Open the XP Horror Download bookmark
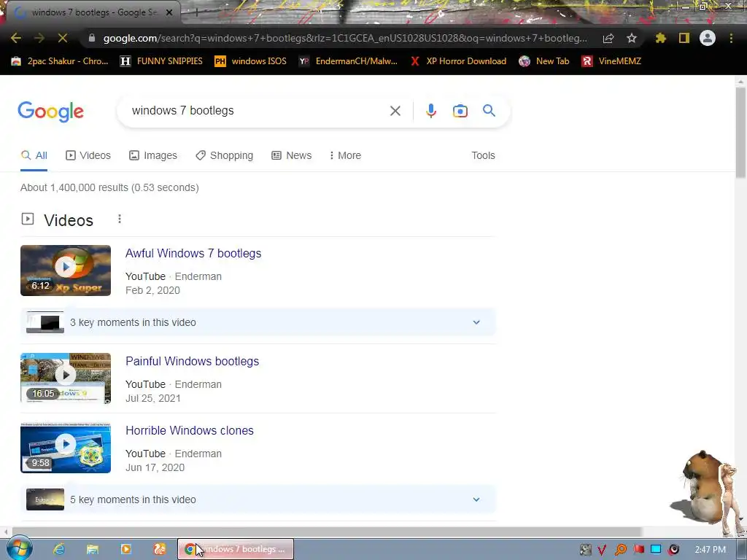 (458, 61)
